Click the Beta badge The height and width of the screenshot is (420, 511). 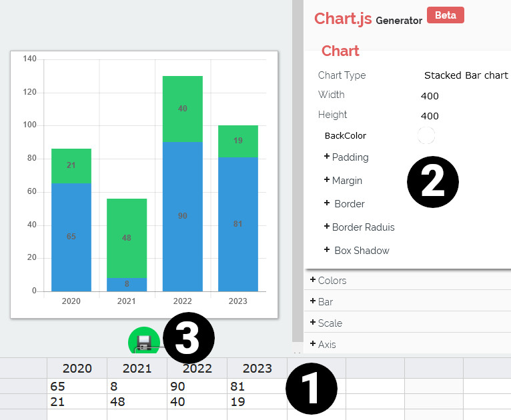click(x=445, y=15)
